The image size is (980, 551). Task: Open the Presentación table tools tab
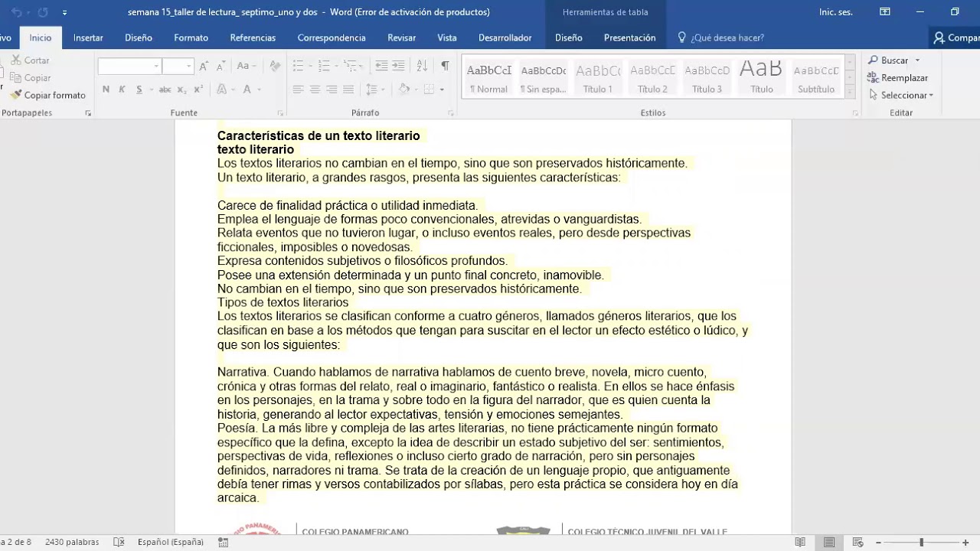click(x=629, y=37)
